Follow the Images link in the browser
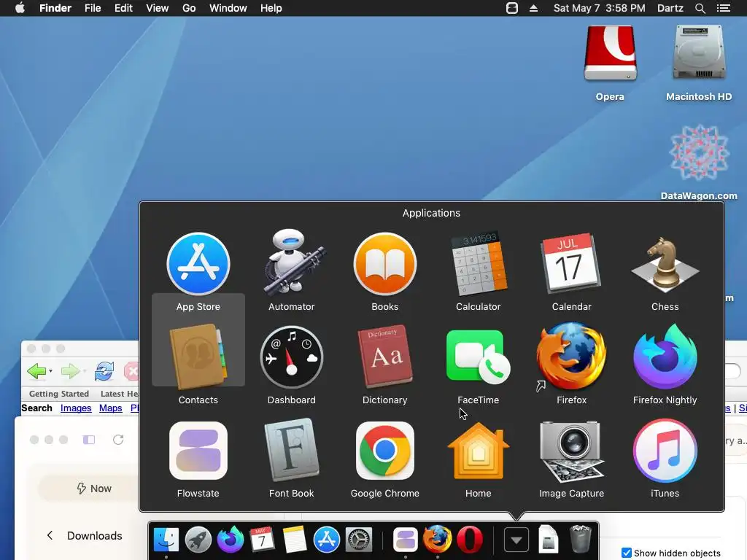The height and width of the screenshot is (560, 747). point(76,408)
